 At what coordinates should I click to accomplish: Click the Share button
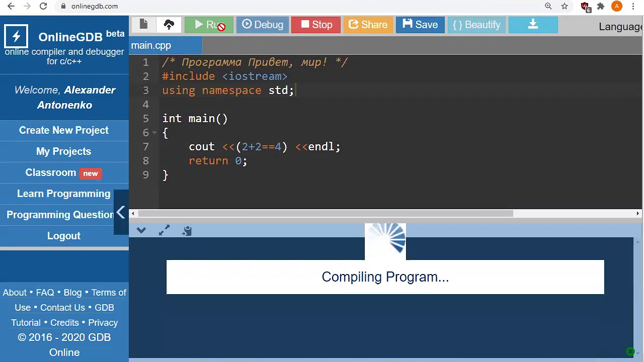pos(368,25)
